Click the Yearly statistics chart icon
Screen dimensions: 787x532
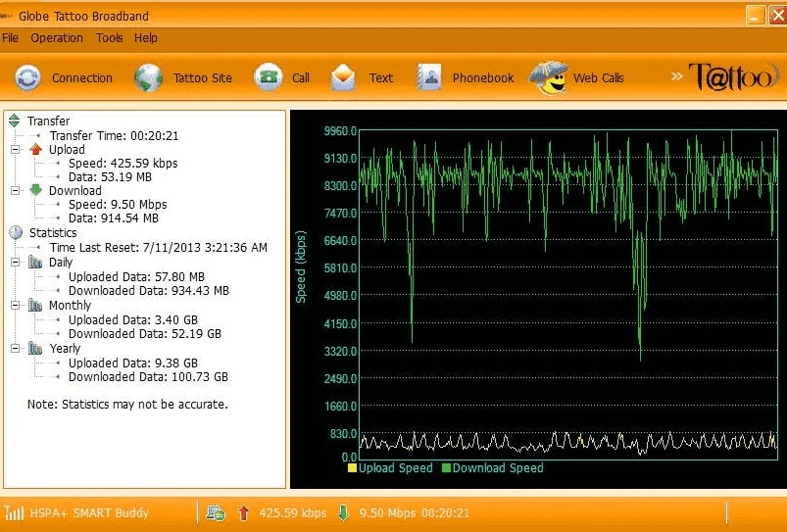pyautogui.click(x=35, y=349)
